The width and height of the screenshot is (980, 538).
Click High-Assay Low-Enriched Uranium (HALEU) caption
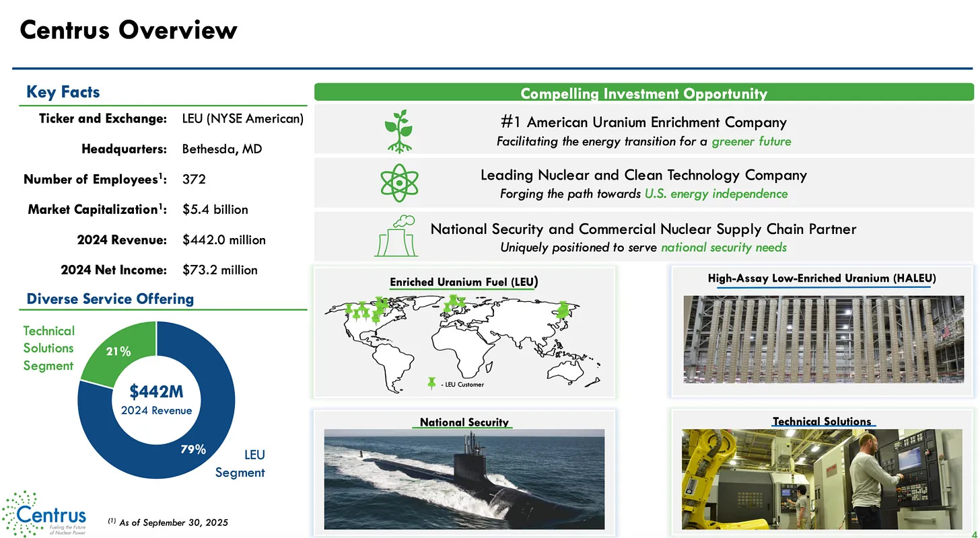823,278
